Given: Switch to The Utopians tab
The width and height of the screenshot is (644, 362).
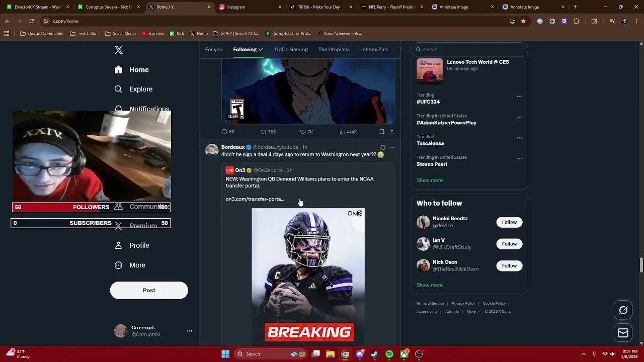Looking at the screenshot, I should pos(334,49).
